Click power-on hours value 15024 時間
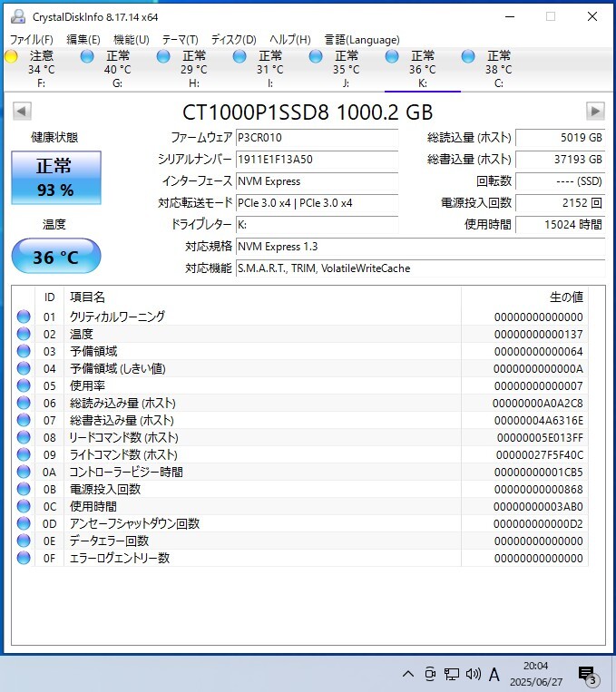 560,225
